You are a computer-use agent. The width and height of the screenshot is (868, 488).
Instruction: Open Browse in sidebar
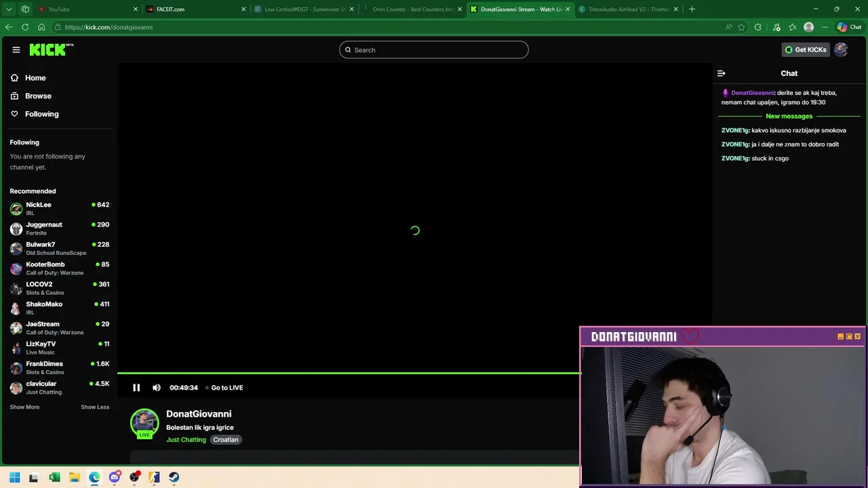pyautogui.click(x=38, y=96)
